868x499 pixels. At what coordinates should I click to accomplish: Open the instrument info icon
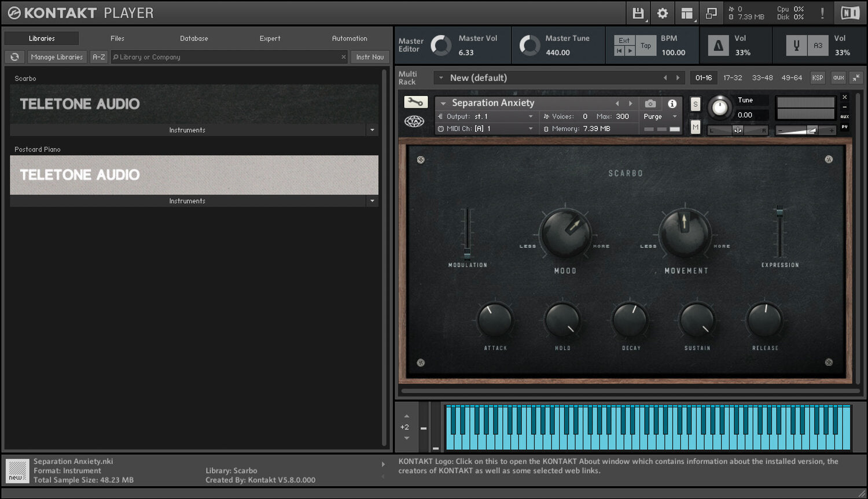click(672, 104)
